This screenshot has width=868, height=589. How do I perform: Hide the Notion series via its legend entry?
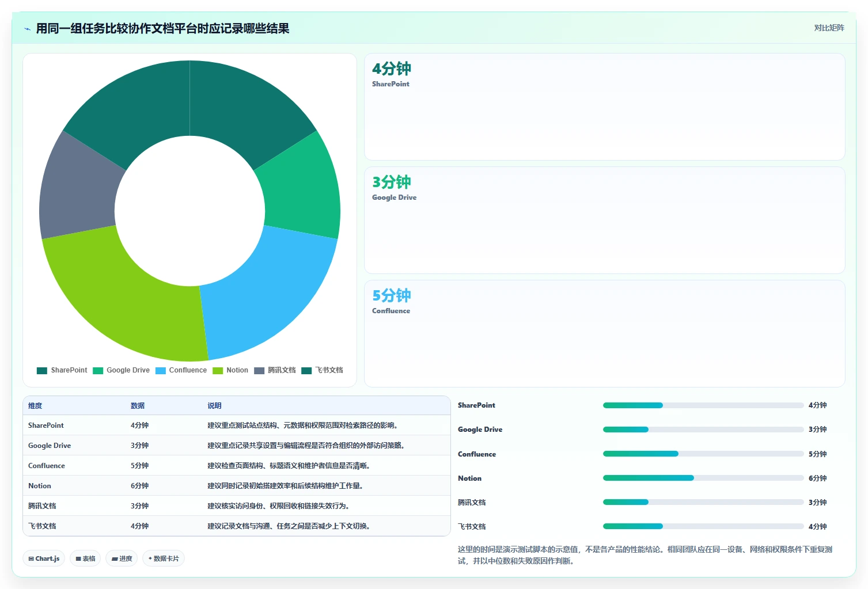230,370
